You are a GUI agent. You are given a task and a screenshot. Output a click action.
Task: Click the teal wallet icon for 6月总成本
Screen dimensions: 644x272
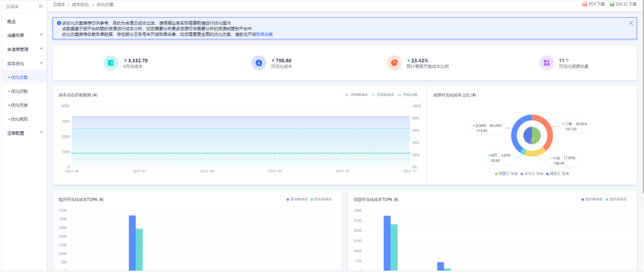coord(110,63)
